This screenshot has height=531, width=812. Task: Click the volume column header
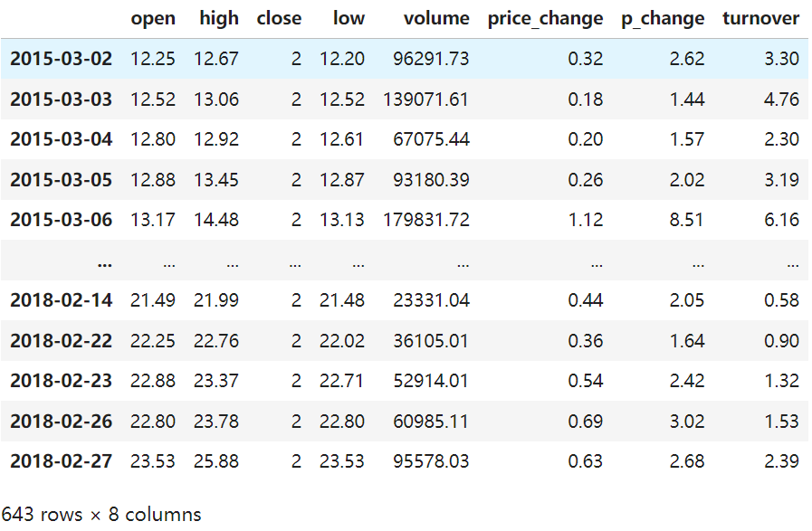click(x=436, y=18)
